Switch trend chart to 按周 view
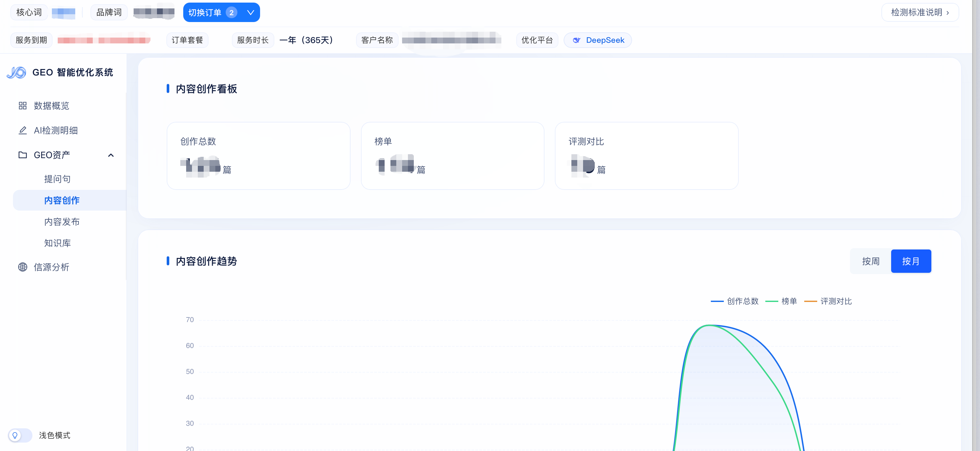The image size is (980, 451). (870, 261)
